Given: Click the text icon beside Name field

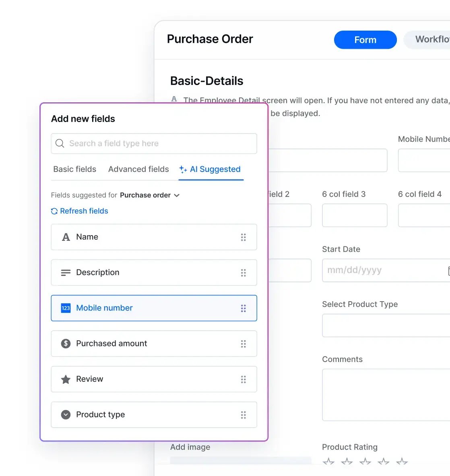Looking at the screenshot, I should click(66, 237).
